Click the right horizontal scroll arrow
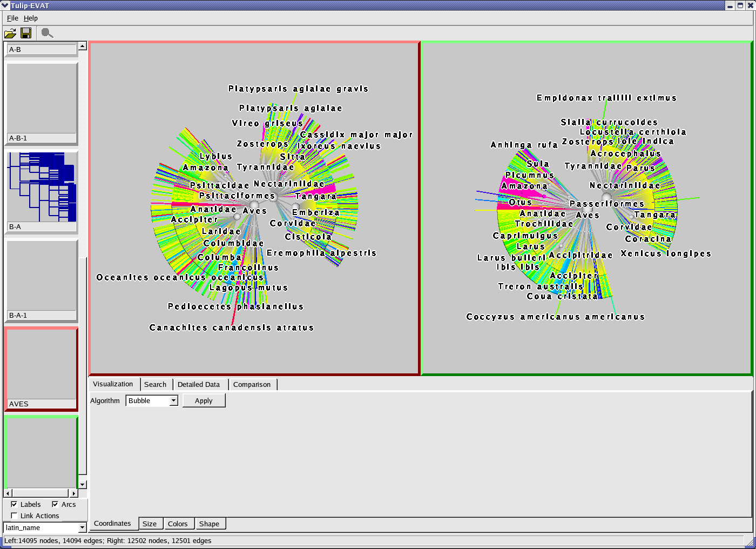 [x=74, y=493]
